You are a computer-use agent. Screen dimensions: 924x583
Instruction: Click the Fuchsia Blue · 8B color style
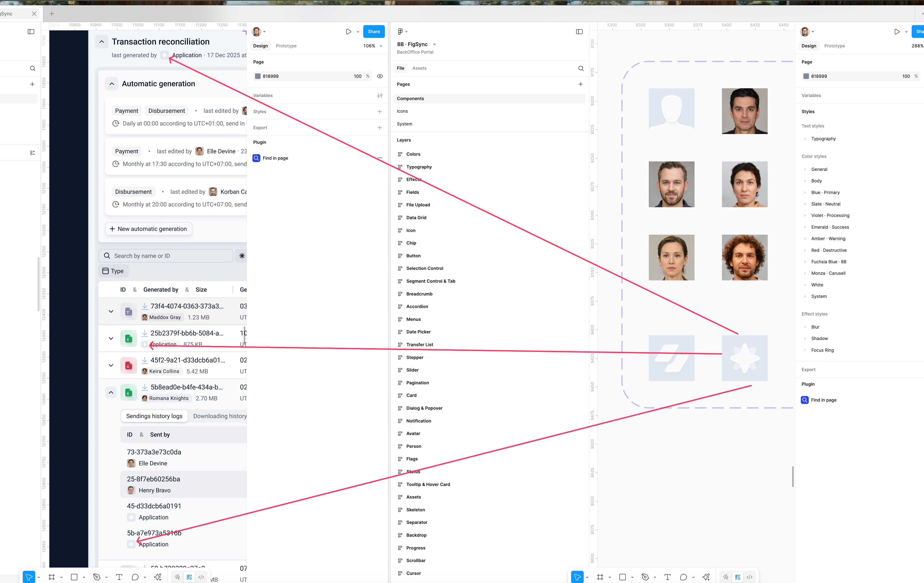point(829,262)
